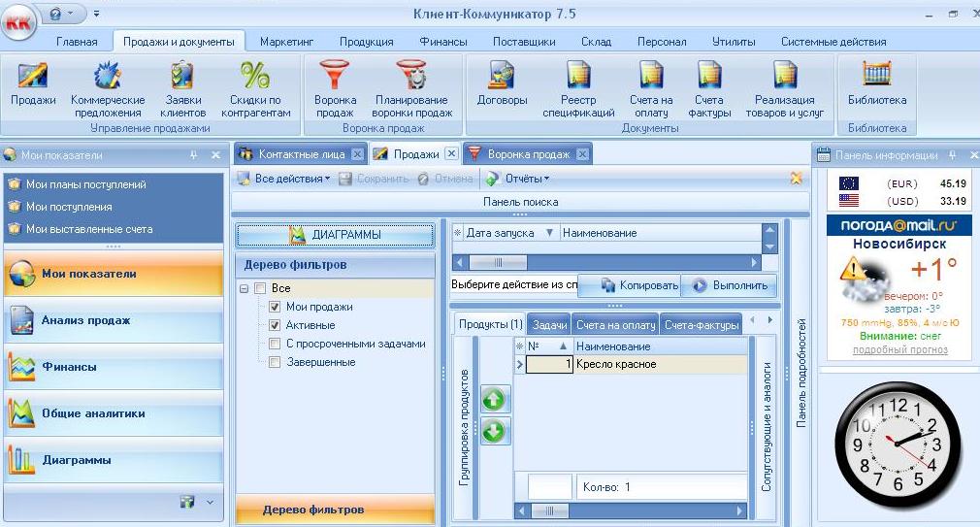Screen dimensions: 980x527
Task: Click horizontal scrollbar of products grid
Action: [630, 511]
